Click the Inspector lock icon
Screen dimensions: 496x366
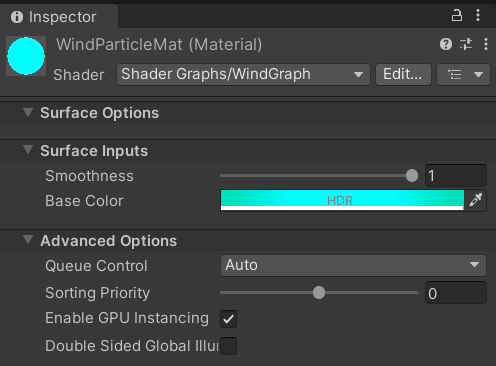click(457, 15)
